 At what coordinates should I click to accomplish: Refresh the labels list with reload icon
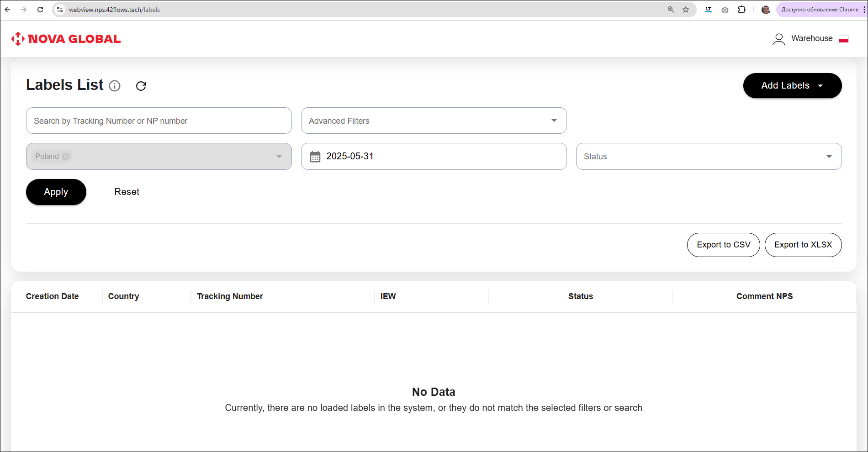pyautogui.click(x=141, y=86)
